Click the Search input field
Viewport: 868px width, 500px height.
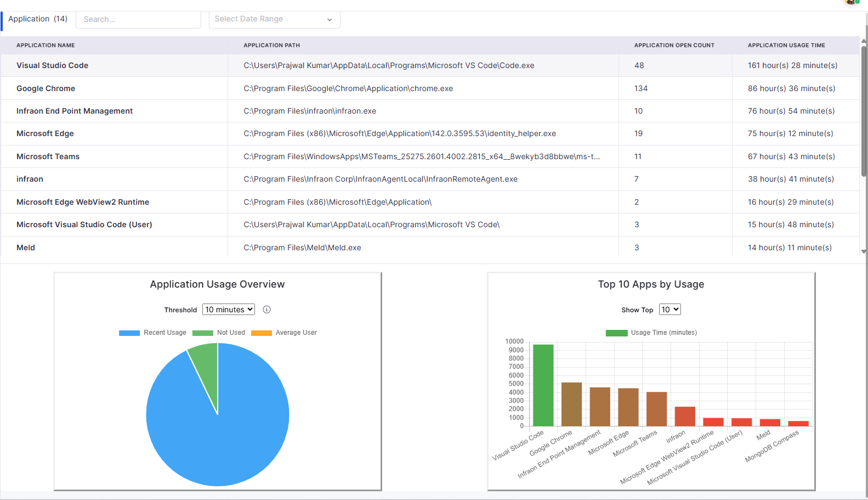[x=138, y=19]
